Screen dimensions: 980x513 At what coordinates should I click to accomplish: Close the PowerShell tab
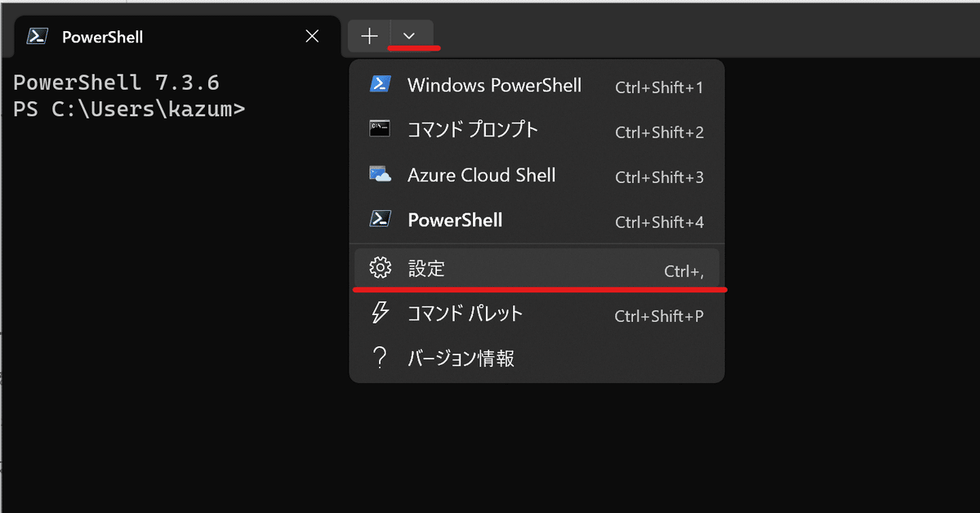coord(311,36)
